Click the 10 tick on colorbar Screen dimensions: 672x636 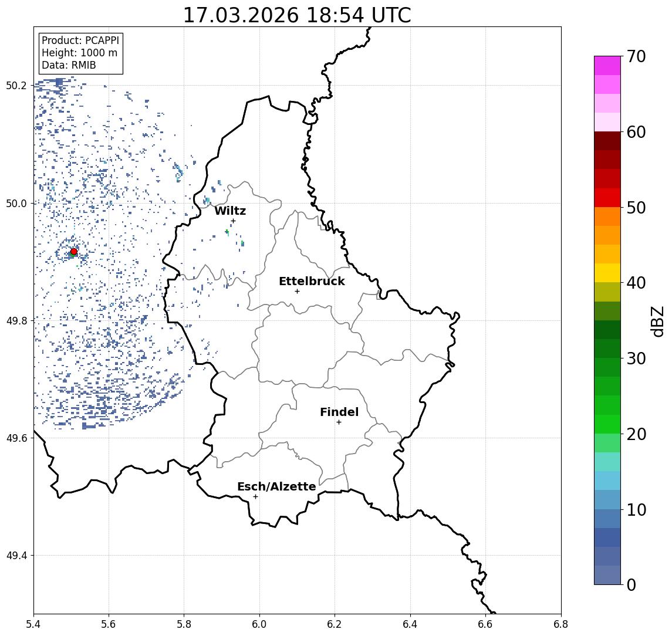[x=636, y=509]
